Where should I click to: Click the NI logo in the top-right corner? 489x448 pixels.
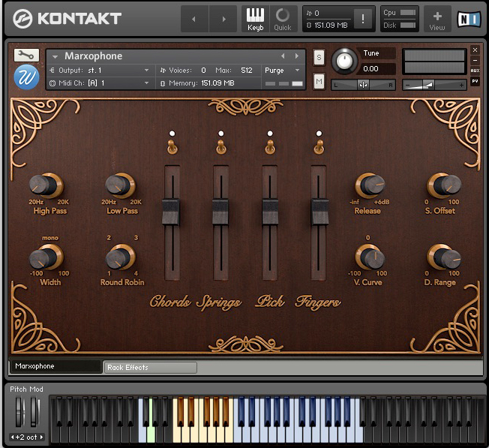click(468, 18)
